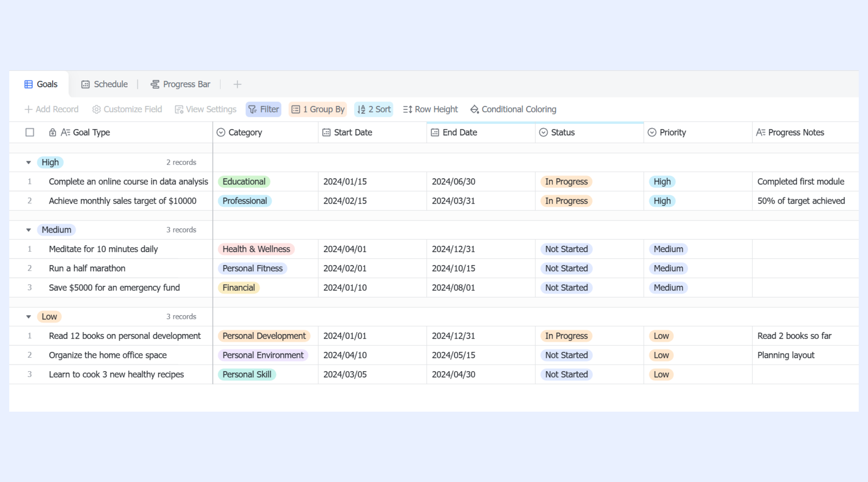
Task: Tick the select-all checkbox in header row
Action: [30, 133]
